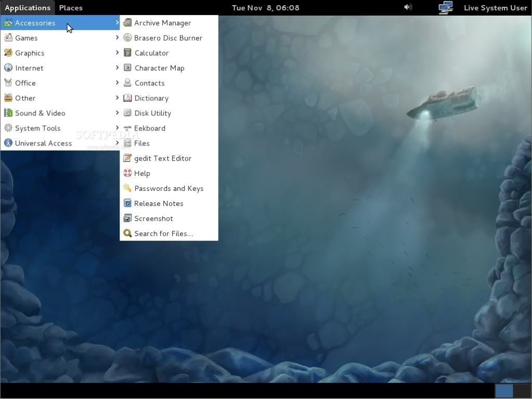This screenshot has width=532, height=399.
Task: Open the Live System User menu
Action: click(496, 8)
